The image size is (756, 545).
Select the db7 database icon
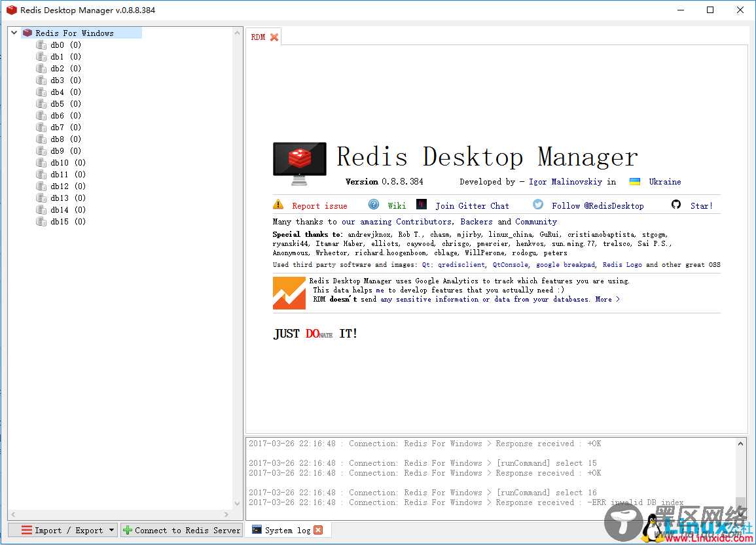click(41, 127)
